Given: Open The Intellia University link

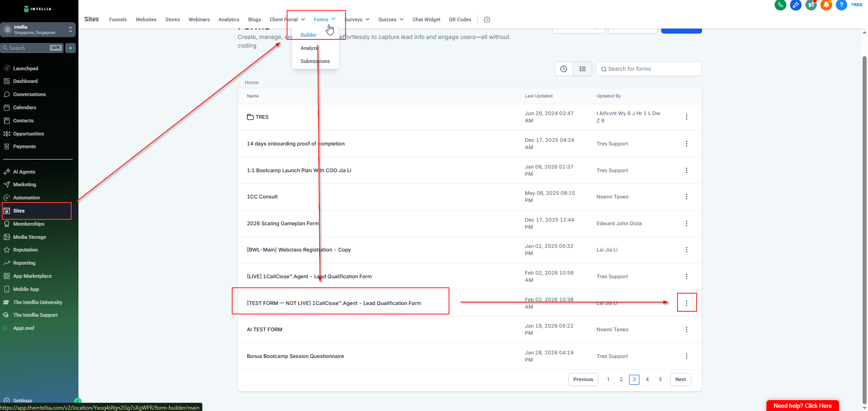Looking at the screenshot, I should point(38,302).
